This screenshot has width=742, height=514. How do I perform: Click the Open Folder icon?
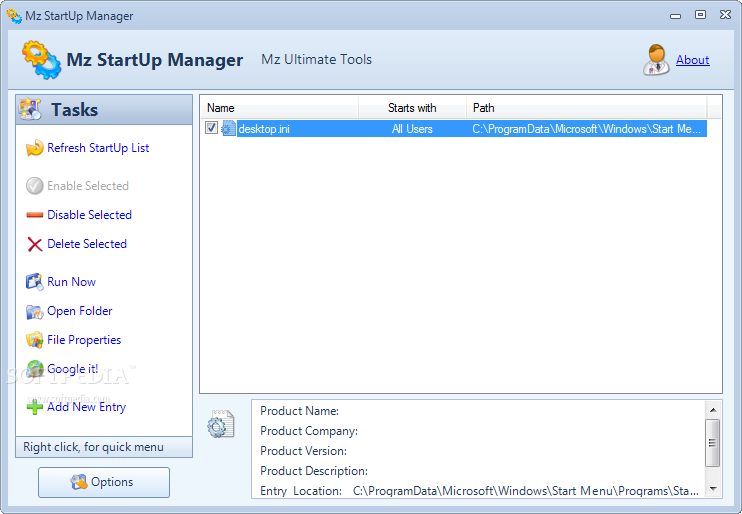35,311
